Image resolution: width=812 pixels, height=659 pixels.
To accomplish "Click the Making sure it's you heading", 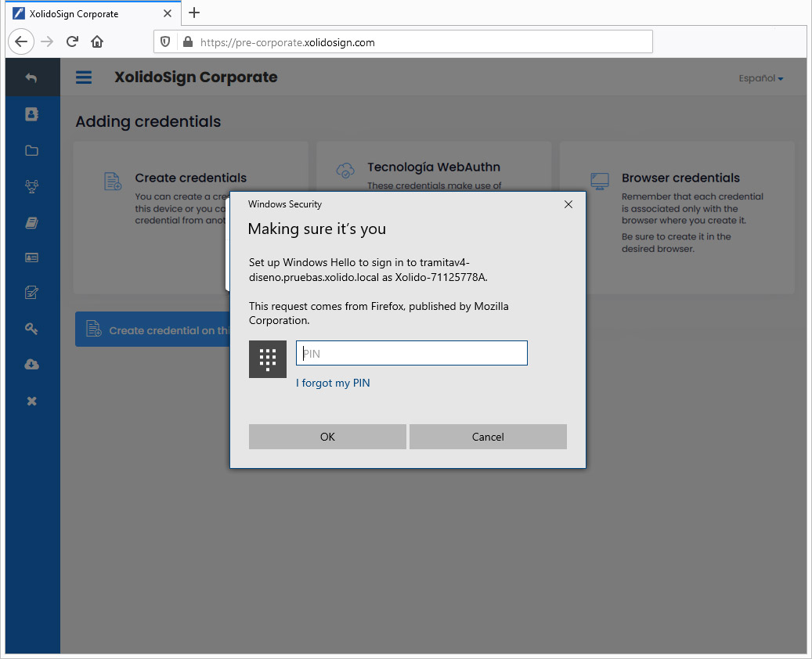I will pyautogui.click(x=317, y=229).
